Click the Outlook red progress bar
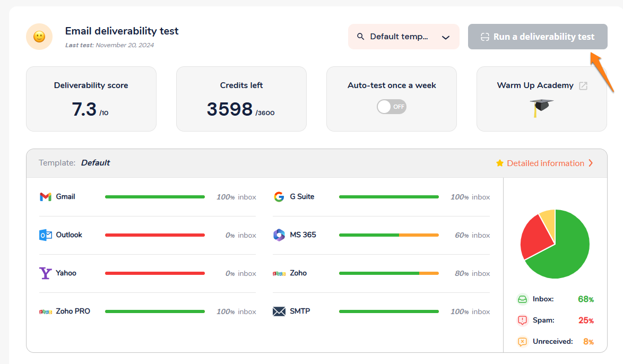Viewport: 623px width, 364px height. (x=155, y=235)
